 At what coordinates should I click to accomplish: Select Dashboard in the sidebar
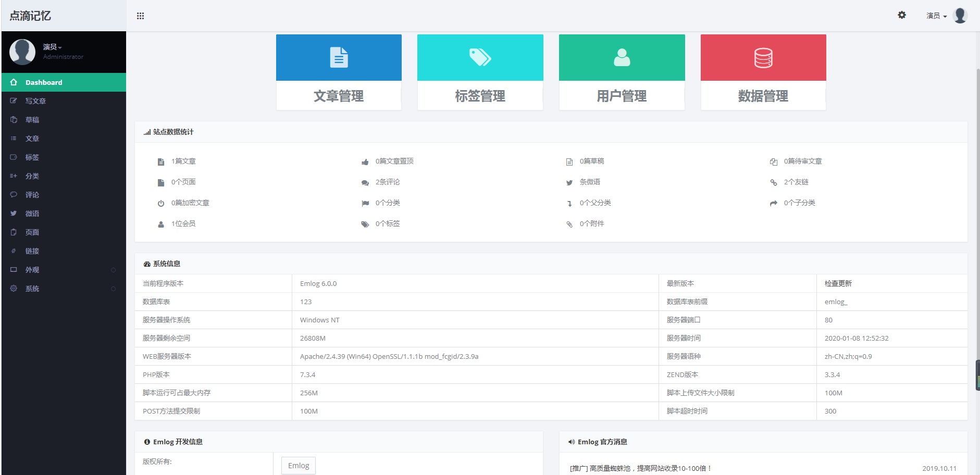[x=44, y=82]
